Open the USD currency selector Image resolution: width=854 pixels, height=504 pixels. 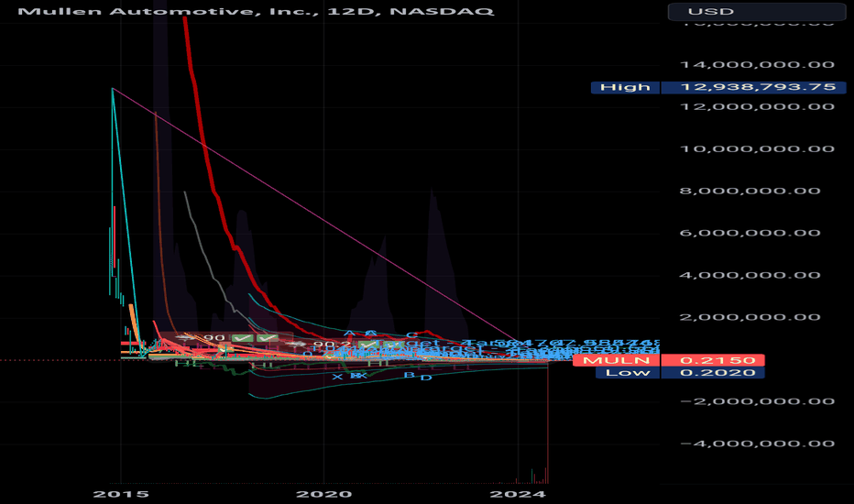[757, 11]
